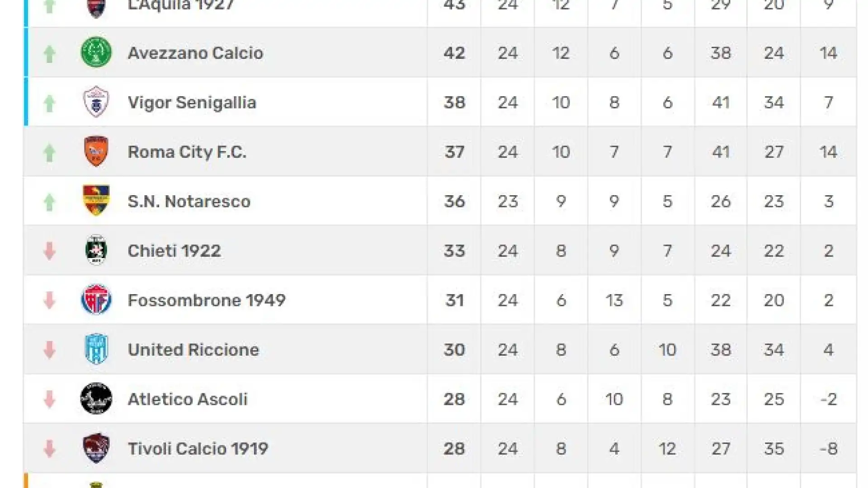Open the Vigor Senigallia club badge

point(96,102)
